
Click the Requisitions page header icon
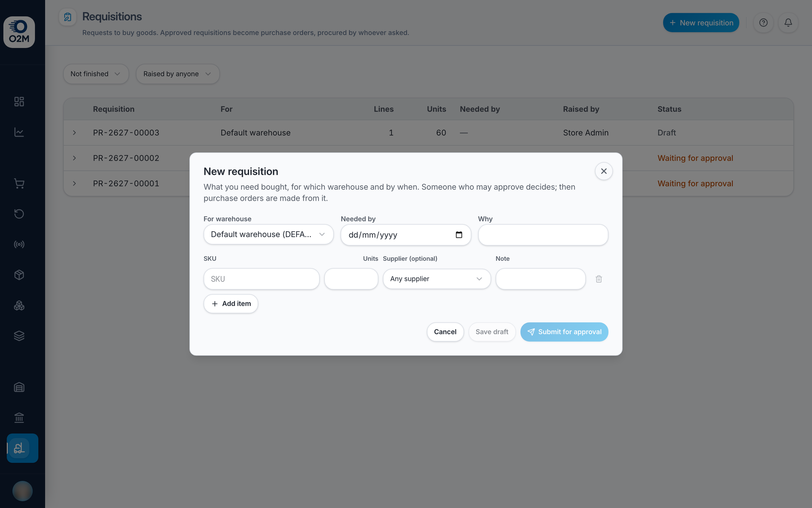coord(68,17)
